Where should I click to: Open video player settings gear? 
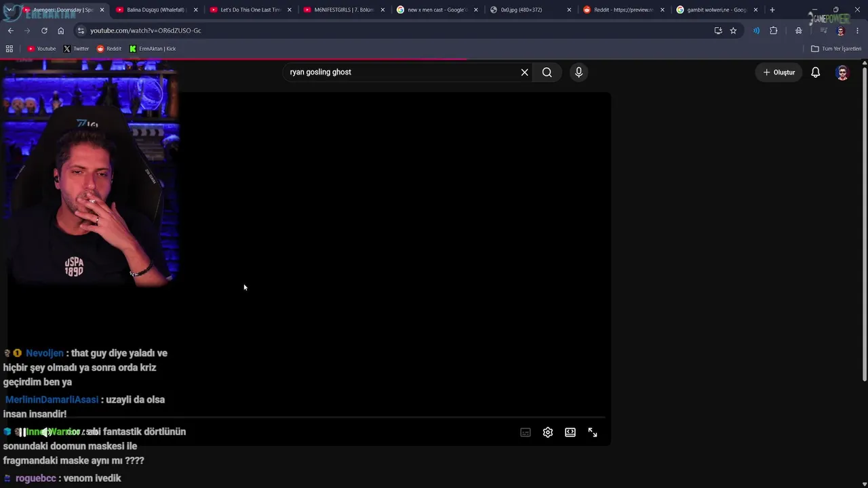tap(548, 432)
